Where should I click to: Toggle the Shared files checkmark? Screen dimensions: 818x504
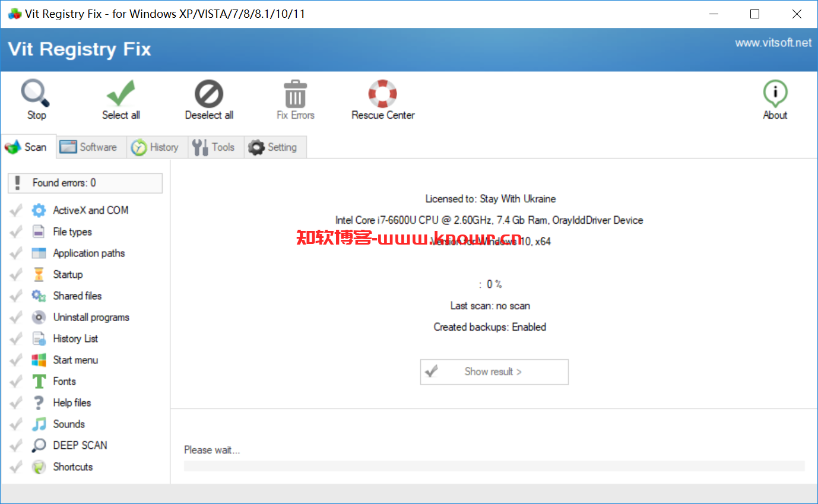(17, 296)
